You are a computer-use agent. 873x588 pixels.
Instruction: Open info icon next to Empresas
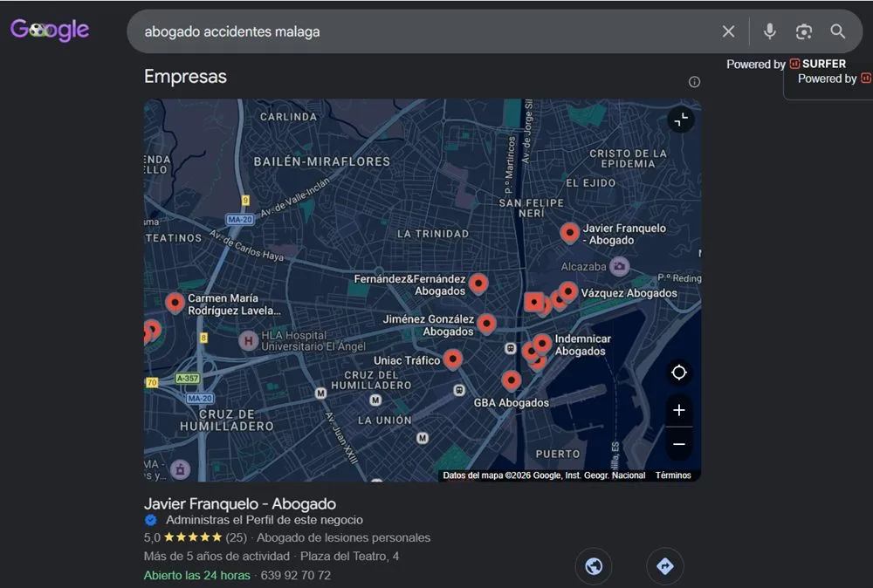tap(694, 82)
